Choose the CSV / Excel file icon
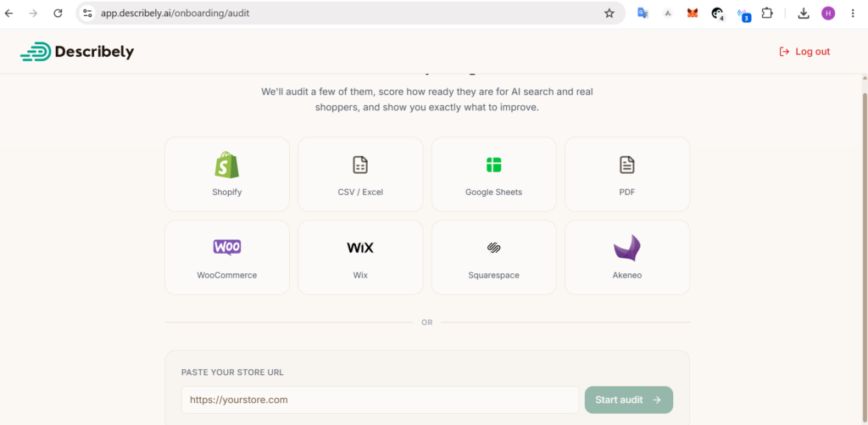This screenshot has width=868, height=425. [360, 165]
